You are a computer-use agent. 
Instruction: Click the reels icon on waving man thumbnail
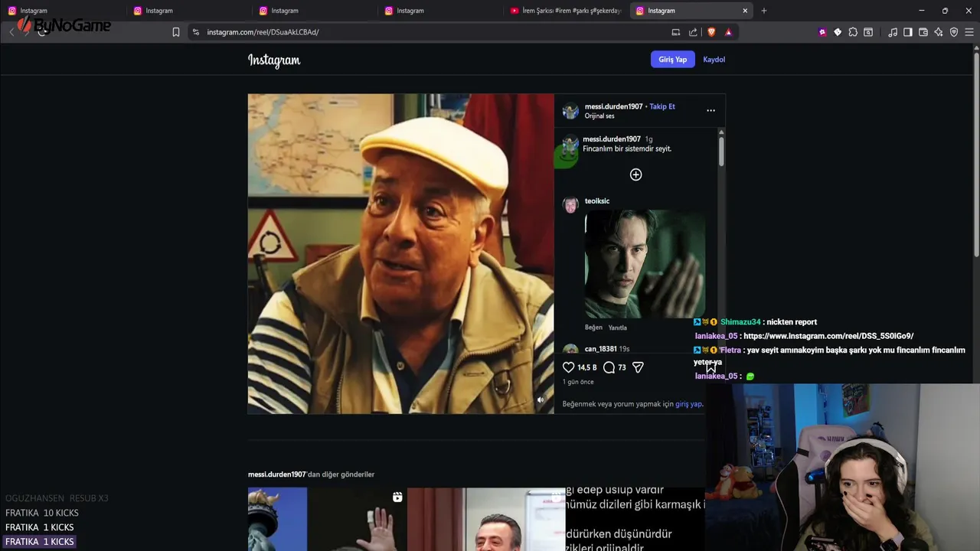point(397,497)
